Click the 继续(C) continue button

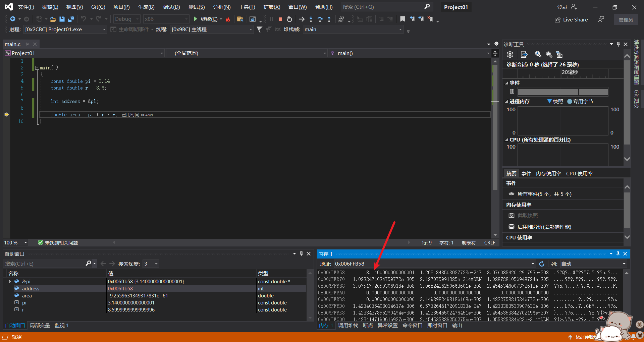(x=206, y=19)
